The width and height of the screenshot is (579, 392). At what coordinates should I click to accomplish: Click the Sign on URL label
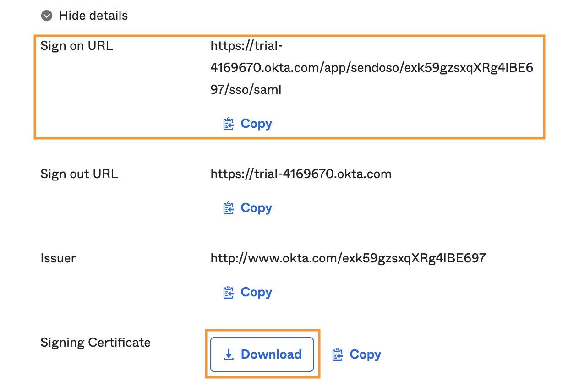point(76,46)
